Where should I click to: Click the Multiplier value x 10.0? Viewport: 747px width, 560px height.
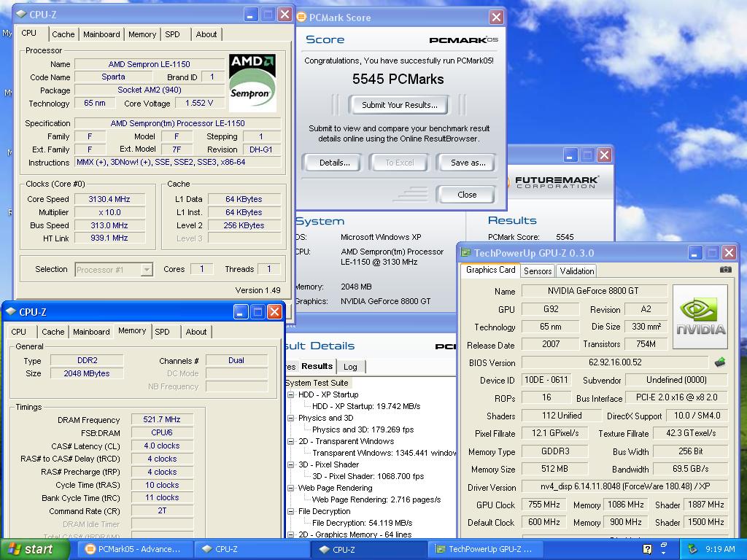[109, 212]
